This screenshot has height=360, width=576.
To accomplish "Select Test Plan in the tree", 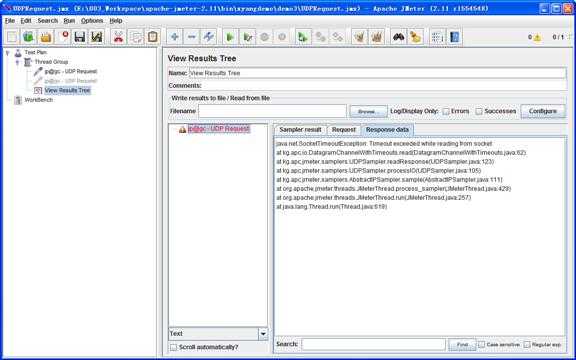I will pos(36,53).
